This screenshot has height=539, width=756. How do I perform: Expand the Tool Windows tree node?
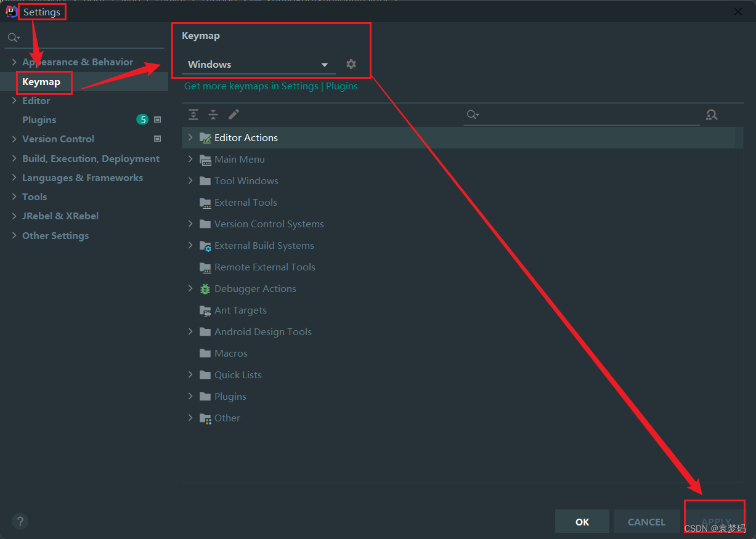tap(190, 180)
